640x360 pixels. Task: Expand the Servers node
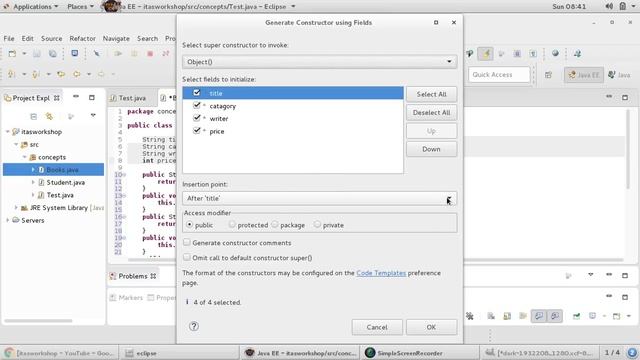click(7, 220)
